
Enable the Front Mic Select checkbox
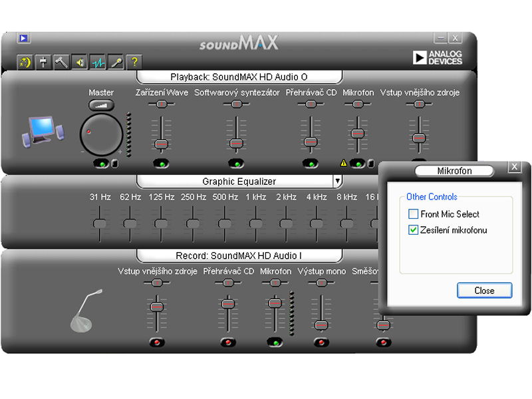(x=413, y=213)
